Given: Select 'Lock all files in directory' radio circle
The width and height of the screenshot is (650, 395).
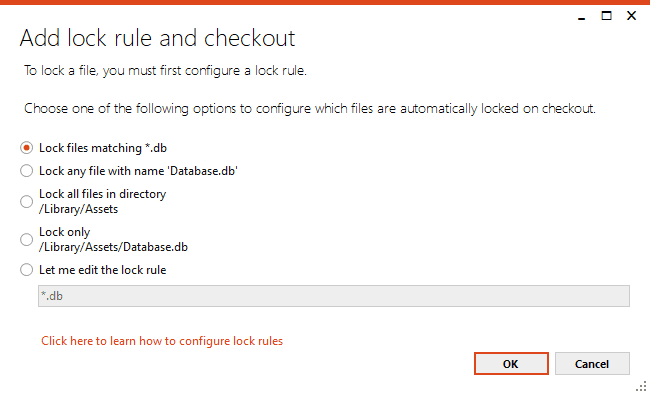Looking at the screenshot, I should click(27, 201).
